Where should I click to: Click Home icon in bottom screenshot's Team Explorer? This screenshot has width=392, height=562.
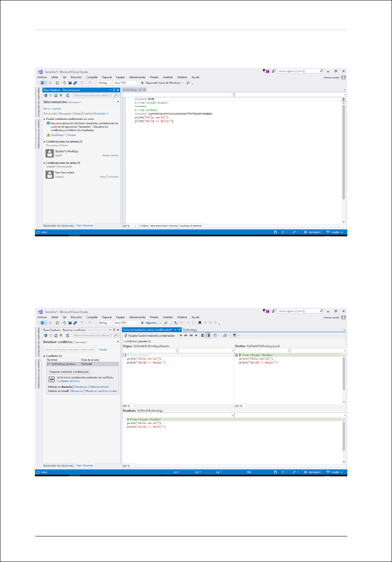coord(56,335)
